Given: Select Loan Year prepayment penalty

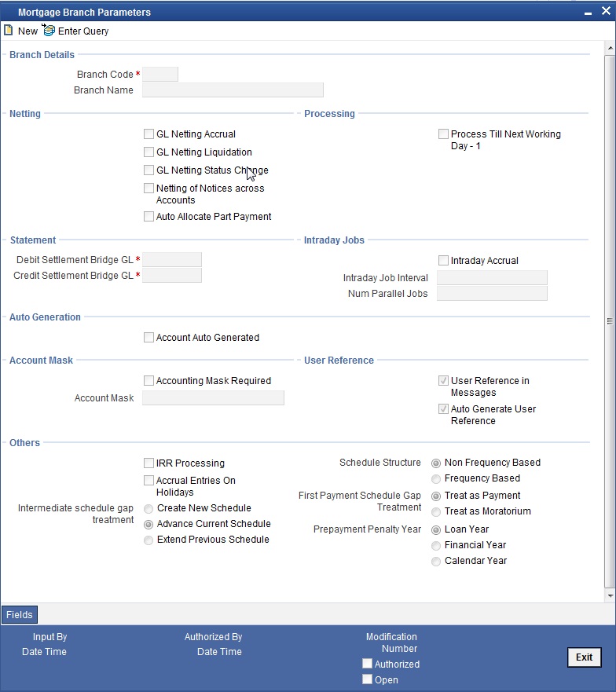Looking at the screenshot, I should 436,530.
